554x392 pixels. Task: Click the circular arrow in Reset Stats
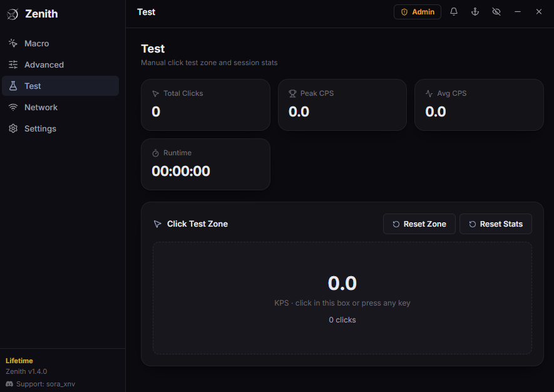(473, 224)
